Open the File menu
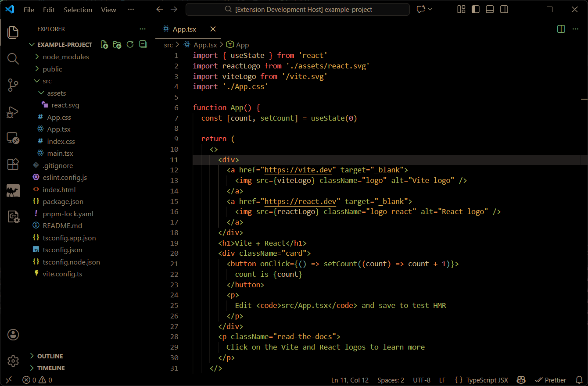 29,10
